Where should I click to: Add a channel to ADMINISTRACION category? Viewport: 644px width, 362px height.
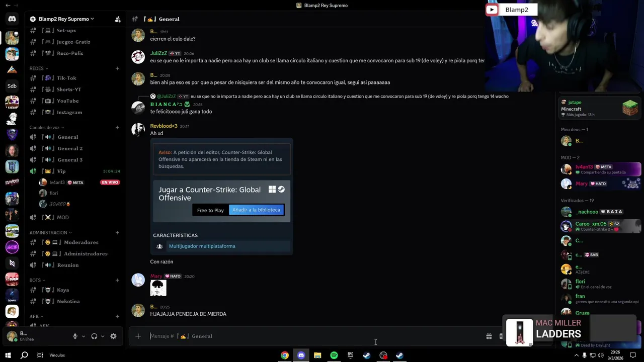click(117, 233)
